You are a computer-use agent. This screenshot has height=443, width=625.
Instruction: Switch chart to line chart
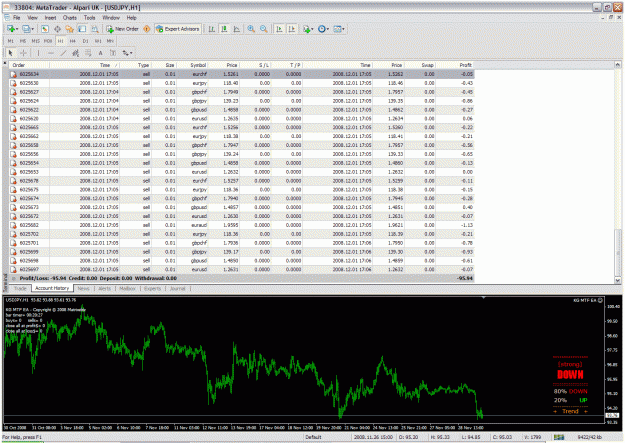pyautogui.click(x=237, y=29)
